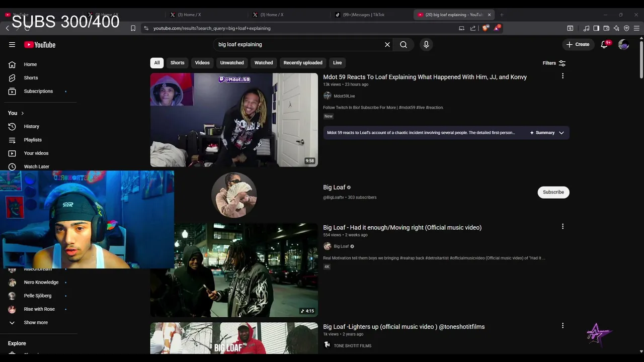Toggle the browser sidebar panel icon
This screenshot has height=362, width=644.
tap(596, 28)
